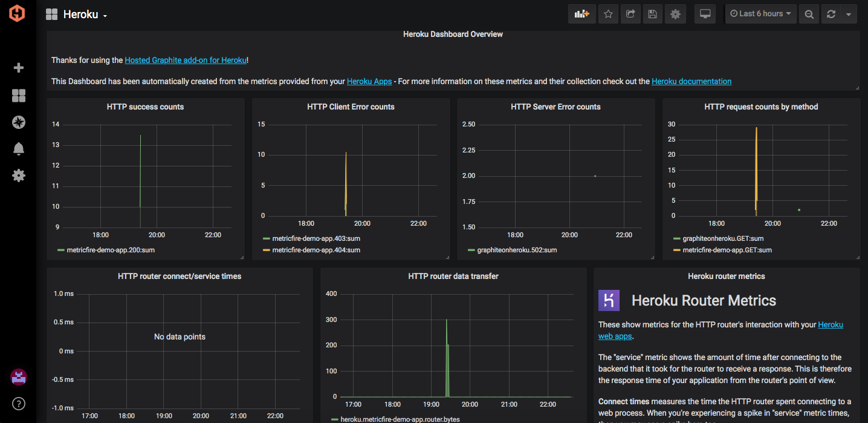
Task: Open HTTP request counts by method panel menu
Action: [761, 107]
